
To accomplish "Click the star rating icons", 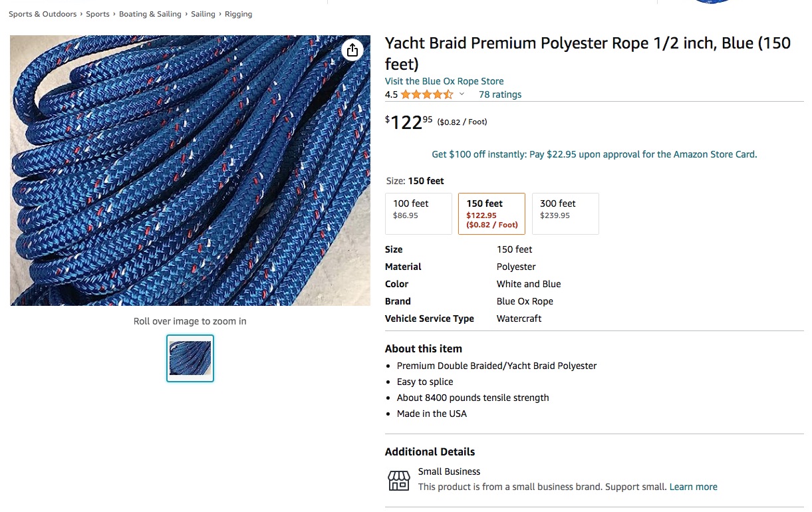I will 427,94.
